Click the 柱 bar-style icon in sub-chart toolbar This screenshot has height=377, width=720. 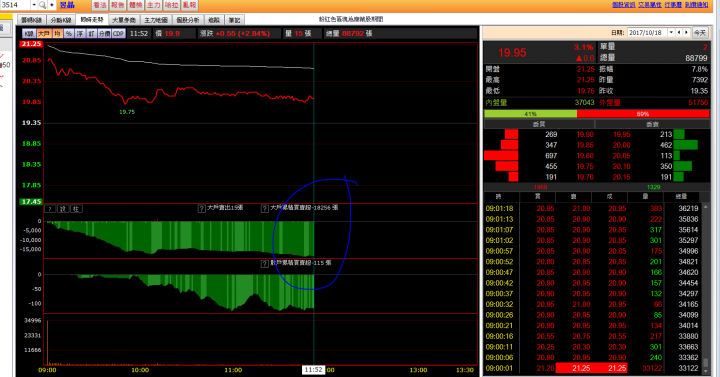click(x=76, y=209)
